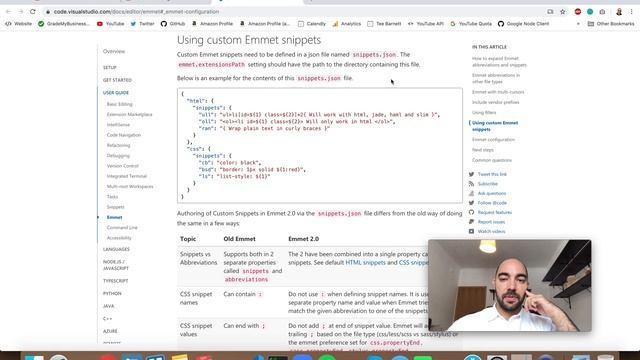
Task: Jump to Using filters section
Action: point(484,112)
